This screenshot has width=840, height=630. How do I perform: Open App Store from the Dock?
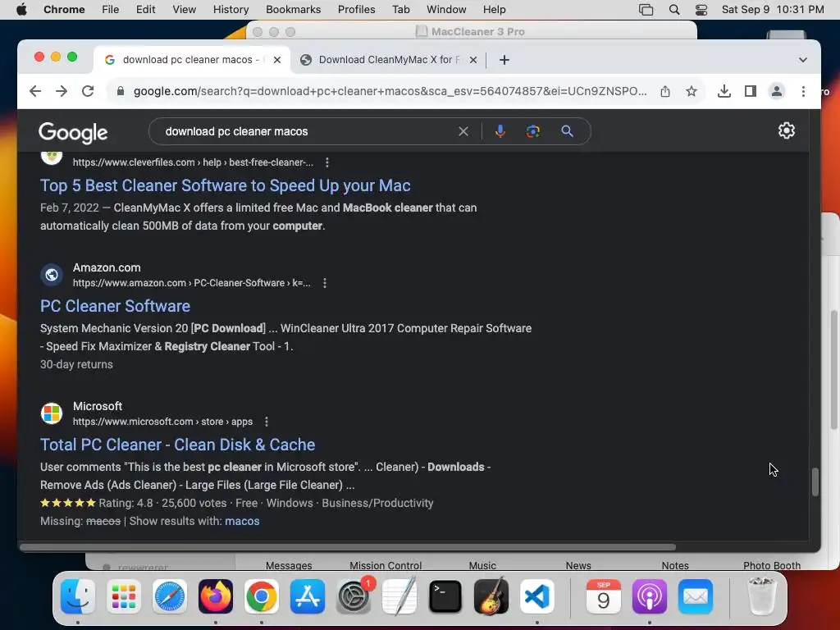pos(308,596)
